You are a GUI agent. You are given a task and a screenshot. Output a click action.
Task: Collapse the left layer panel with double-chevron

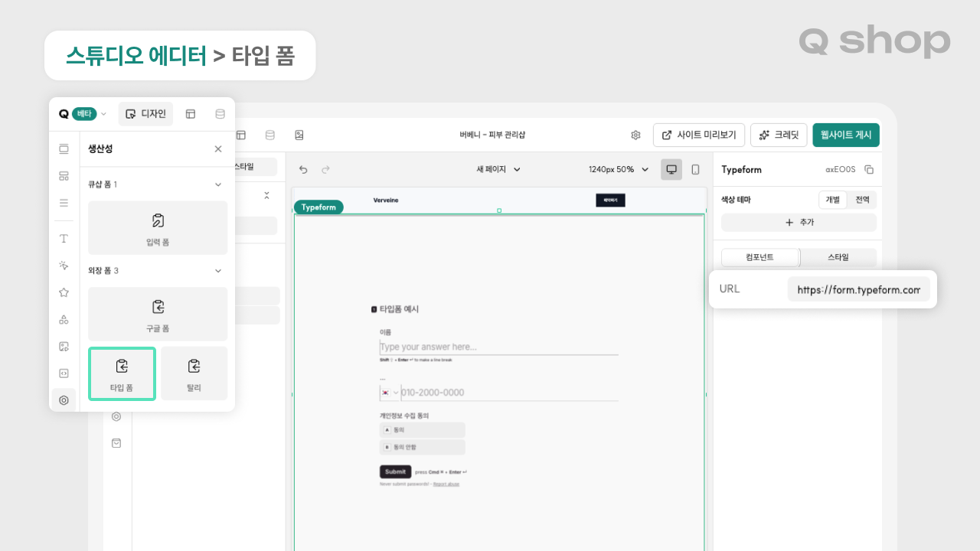click(x=266, y=195)
